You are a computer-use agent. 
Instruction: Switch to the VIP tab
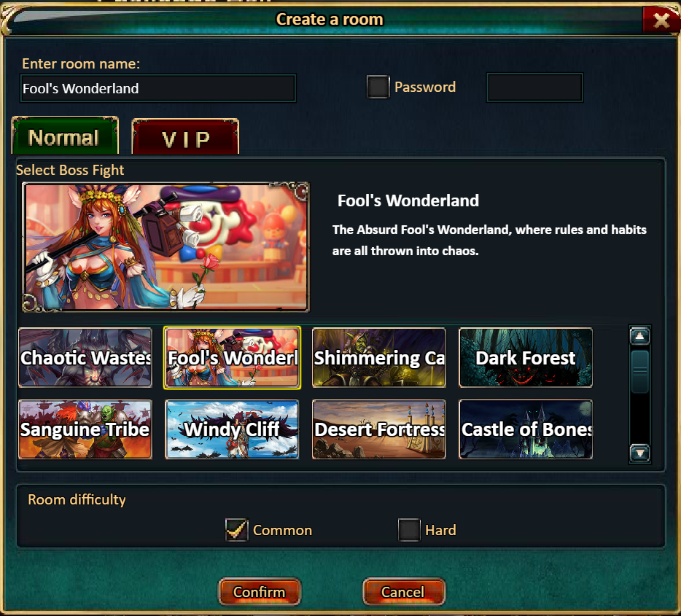click(x=185, y=137)
